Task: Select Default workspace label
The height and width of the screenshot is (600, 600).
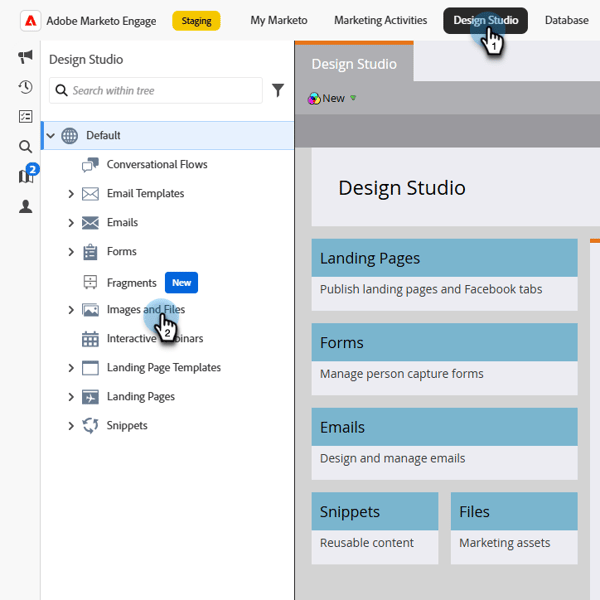Action: point(103,135)
